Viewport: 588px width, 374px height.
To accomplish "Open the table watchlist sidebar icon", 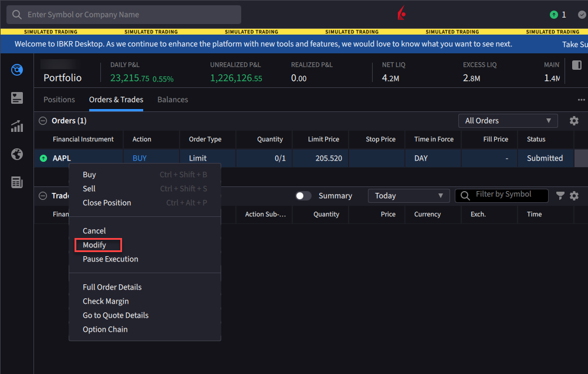I will tap(17, 182).
